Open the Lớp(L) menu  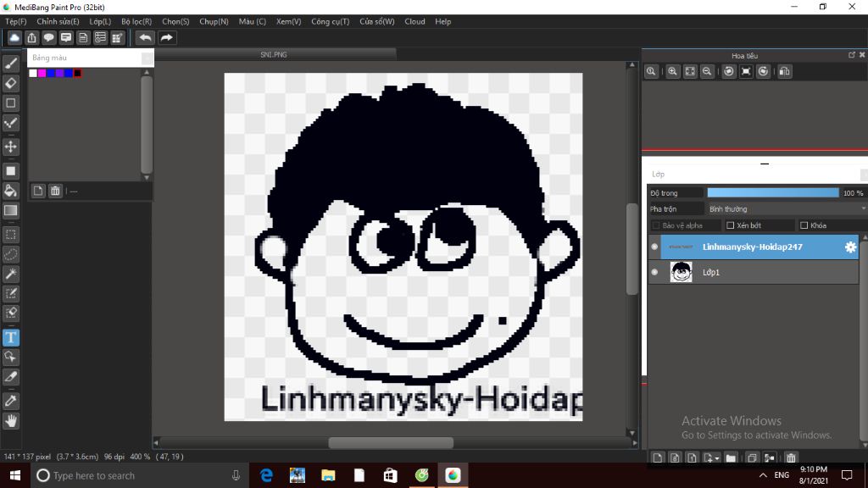coord(100,21)
